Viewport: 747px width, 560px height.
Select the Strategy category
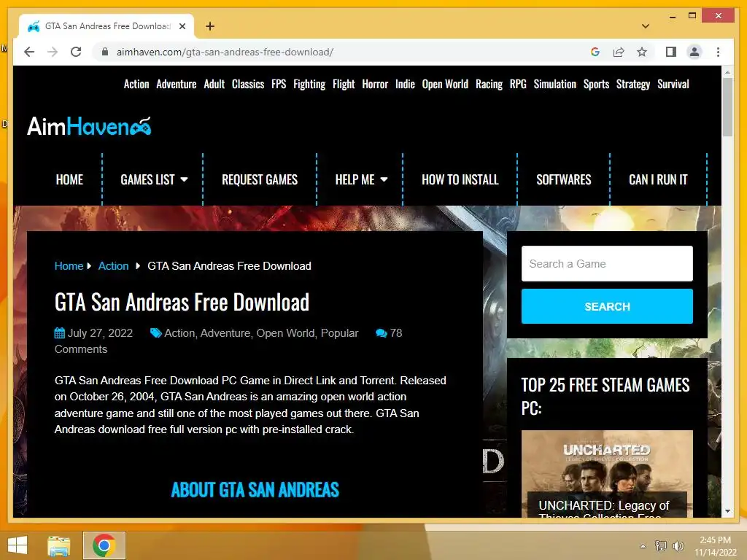click(x=633, y=85)
